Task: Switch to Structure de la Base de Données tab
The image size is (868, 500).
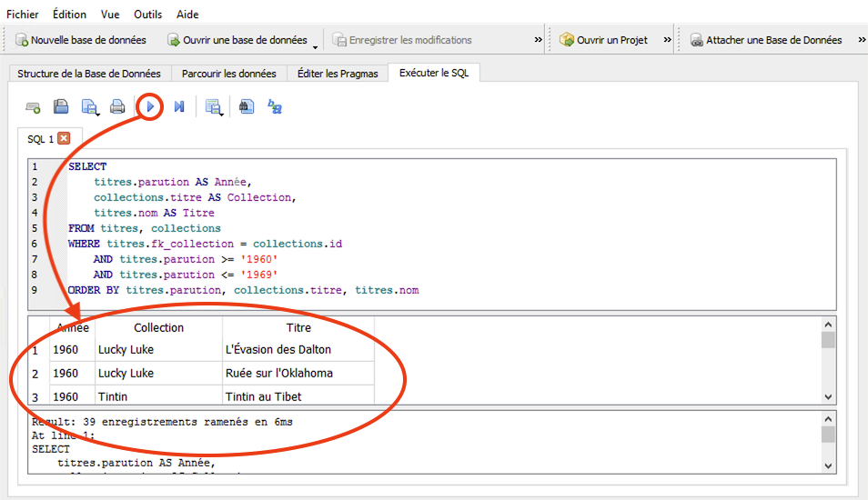Action: click(88, 74)
